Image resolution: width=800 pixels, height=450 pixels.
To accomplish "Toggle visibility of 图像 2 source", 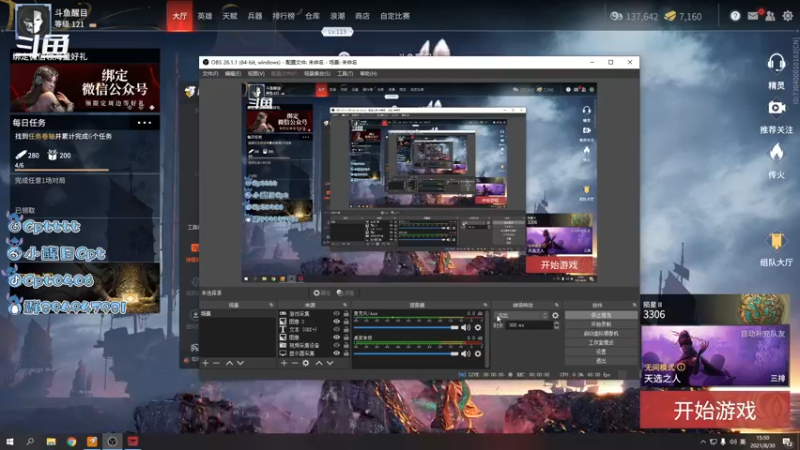I will [336, 321].
